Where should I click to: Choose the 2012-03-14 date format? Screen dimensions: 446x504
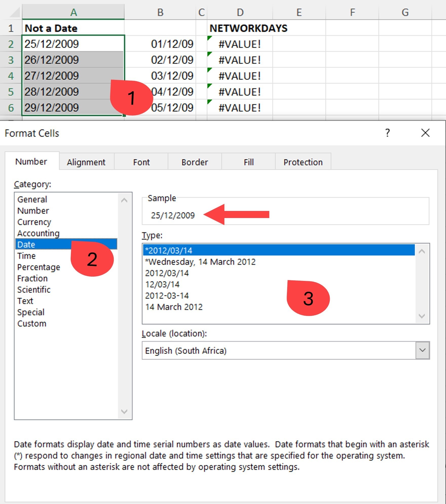click(167, 295)
